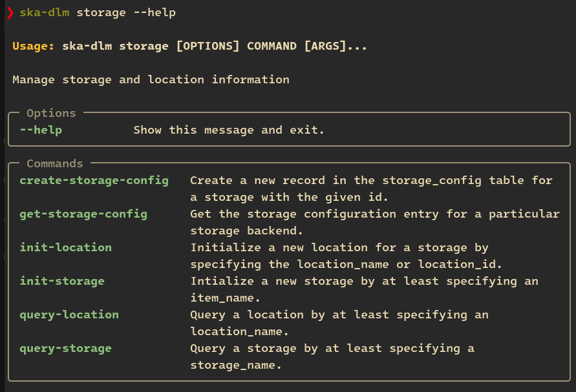Click the Options section header

pos(51,113)
